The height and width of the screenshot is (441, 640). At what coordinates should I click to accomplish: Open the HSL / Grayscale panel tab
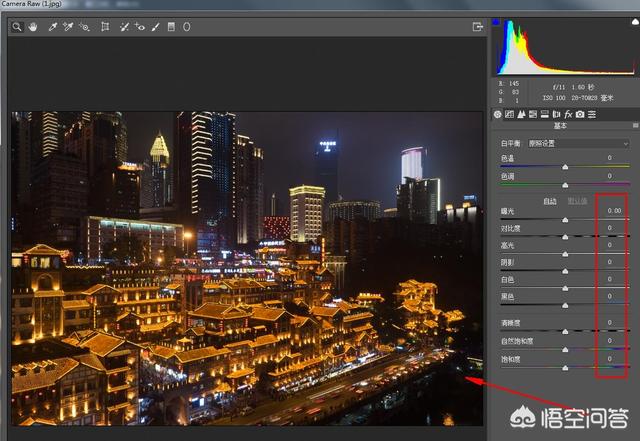tap(533, 114)
